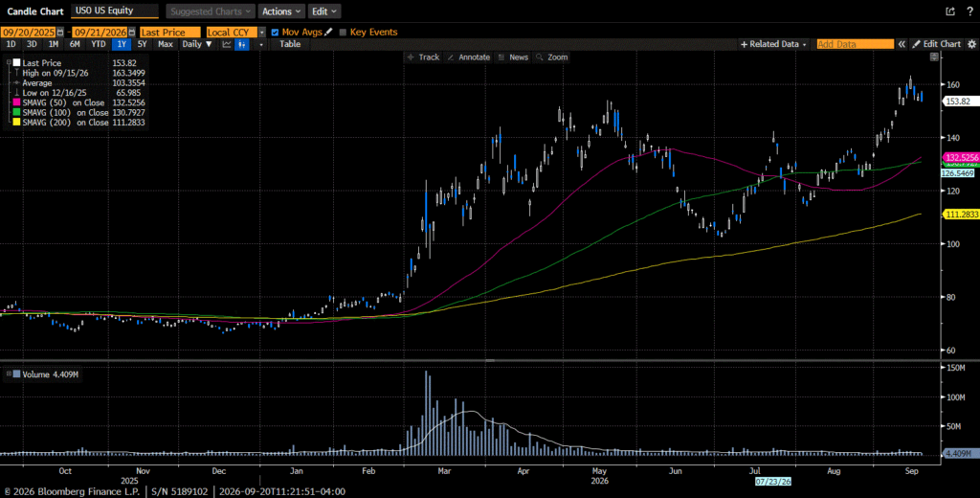This screenshot has height=498, width=980.
Task: Switch to the 5Y time range
Action: point(143,44)
